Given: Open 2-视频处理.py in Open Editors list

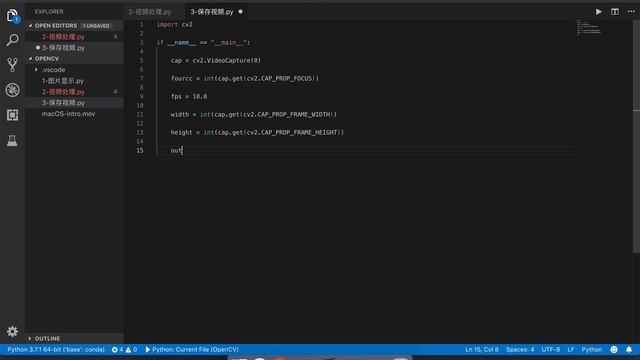Looking at the screenshot, I should (x=75, y=37).
